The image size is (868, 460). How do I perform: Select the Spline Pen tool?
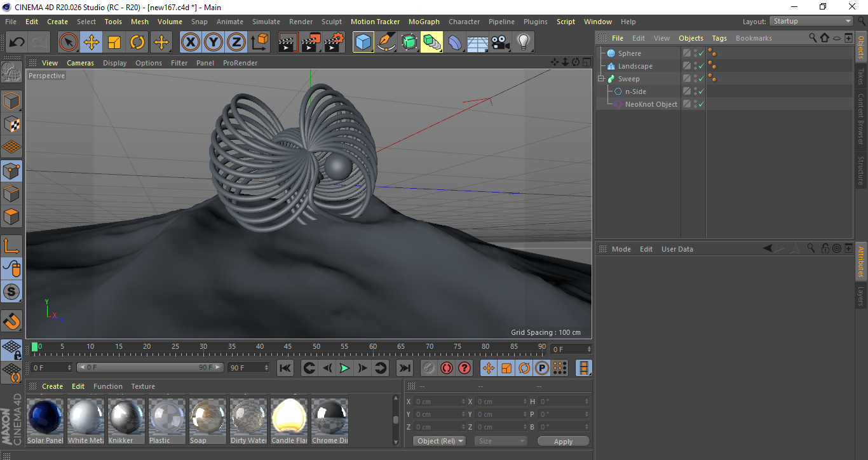(x=386, y=43)
